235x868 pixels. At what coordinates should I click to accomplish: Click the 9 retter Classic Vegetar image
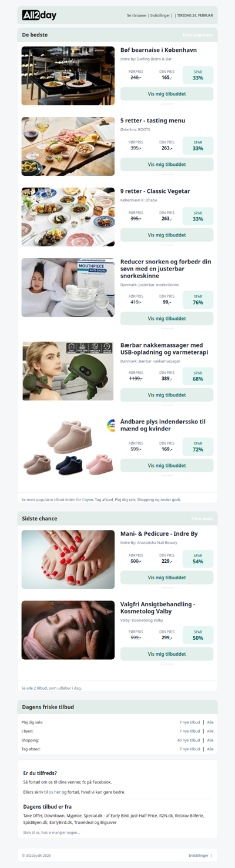(68, 217)
